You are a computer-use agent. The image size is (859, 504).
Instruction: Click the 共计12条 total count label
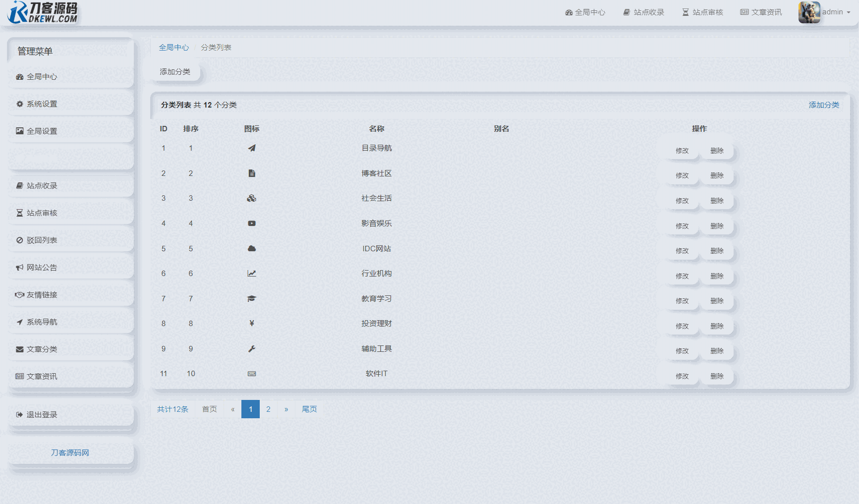point(173,409)
